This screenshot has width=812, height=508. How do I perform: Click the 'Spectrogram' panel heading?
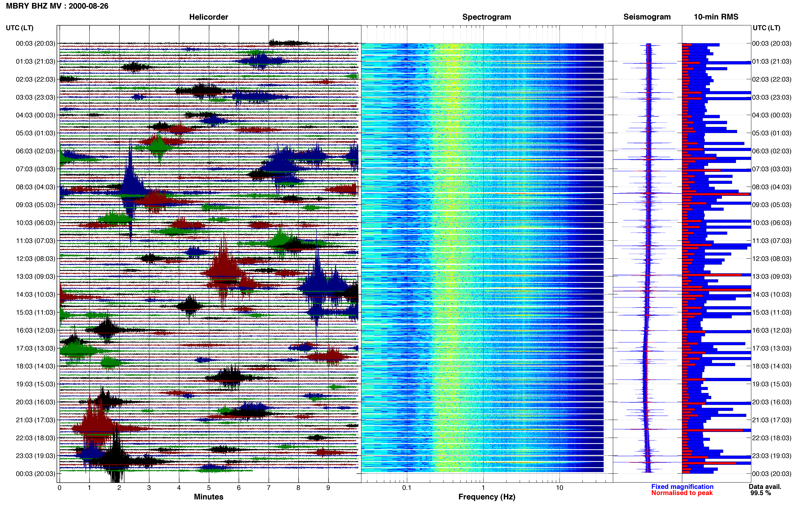(x=487, y=17)
